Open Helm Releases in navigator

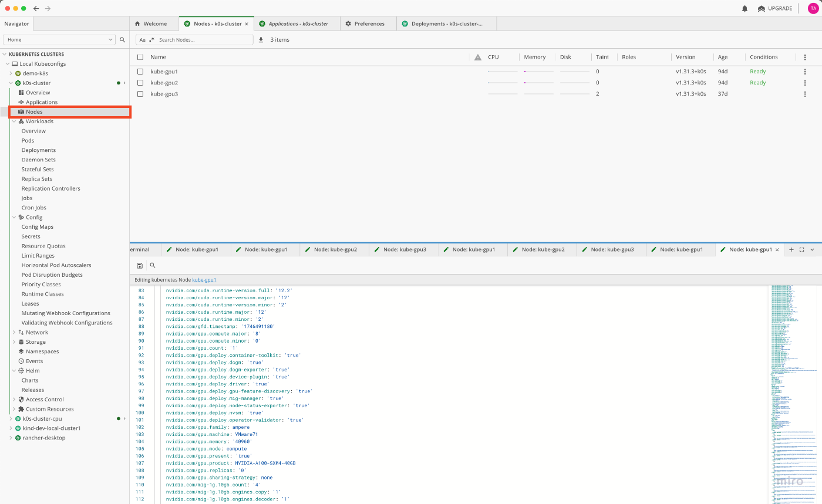tap(33, 390)
